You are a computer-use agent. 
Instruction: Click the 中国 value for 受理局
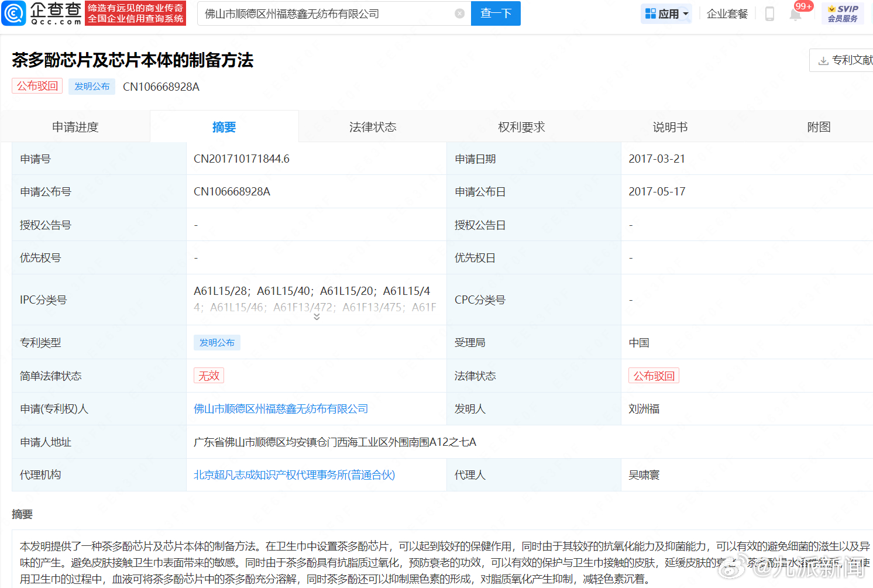tap(639, 343)
